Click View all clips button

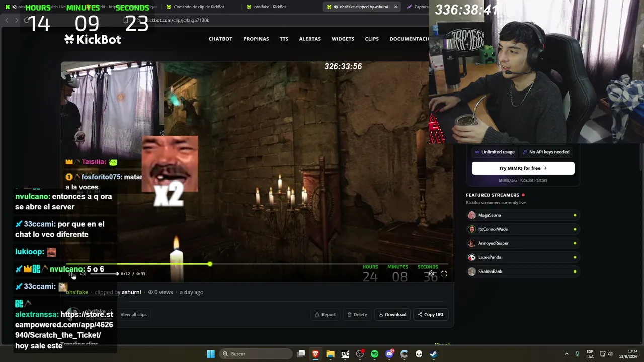[x=134, y=315]
